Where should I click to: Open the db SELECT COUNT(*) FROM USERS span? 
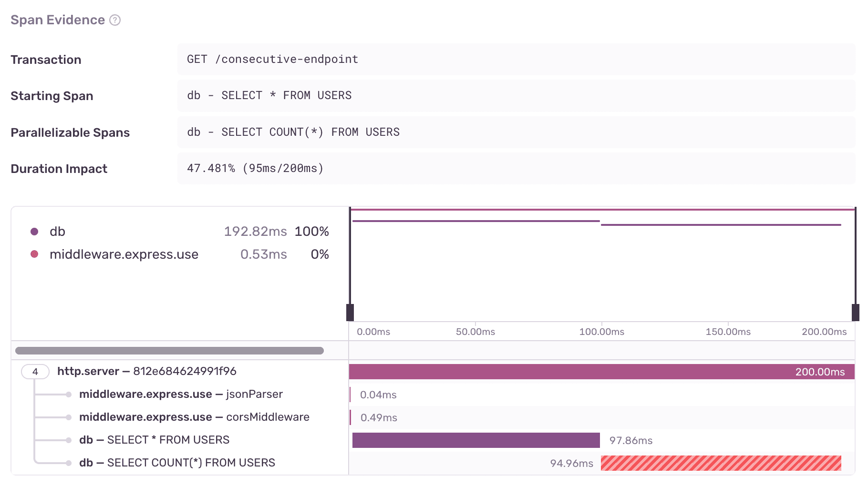point(177,463)
